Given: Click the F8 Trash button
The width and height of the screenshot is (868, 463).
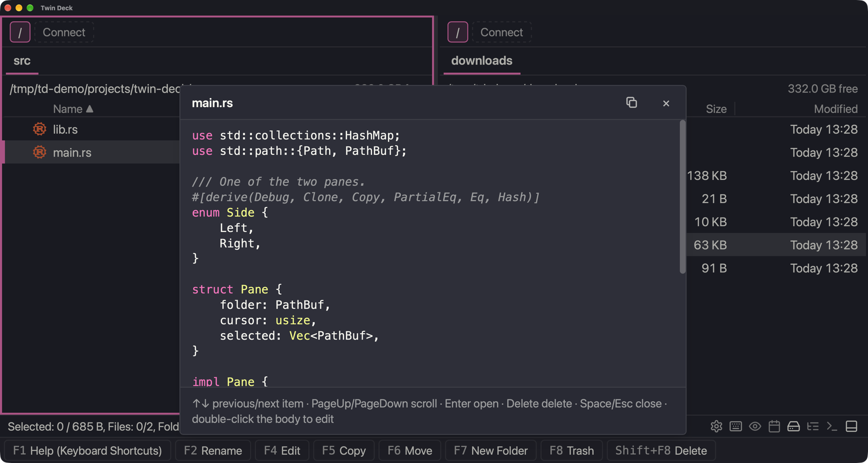Looking at the screenshot, I should tap(571, 450).
